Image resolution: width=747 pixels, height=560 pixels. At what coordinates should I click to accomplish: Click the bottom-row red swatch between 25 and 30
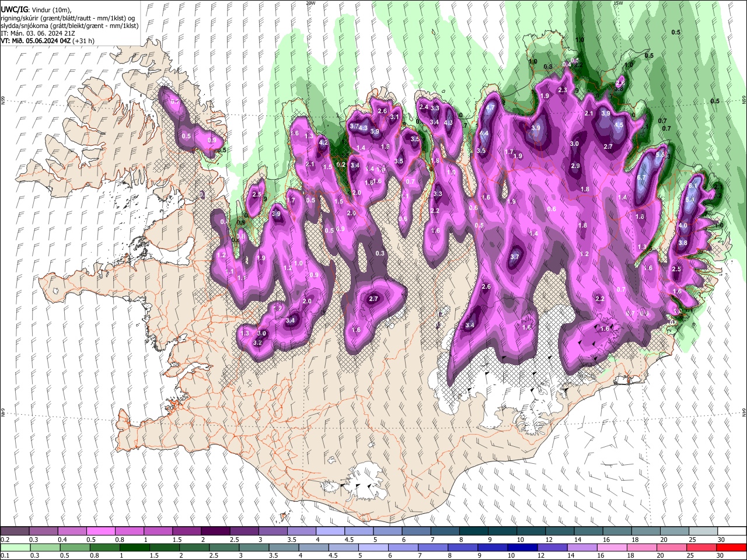[701, 547]
